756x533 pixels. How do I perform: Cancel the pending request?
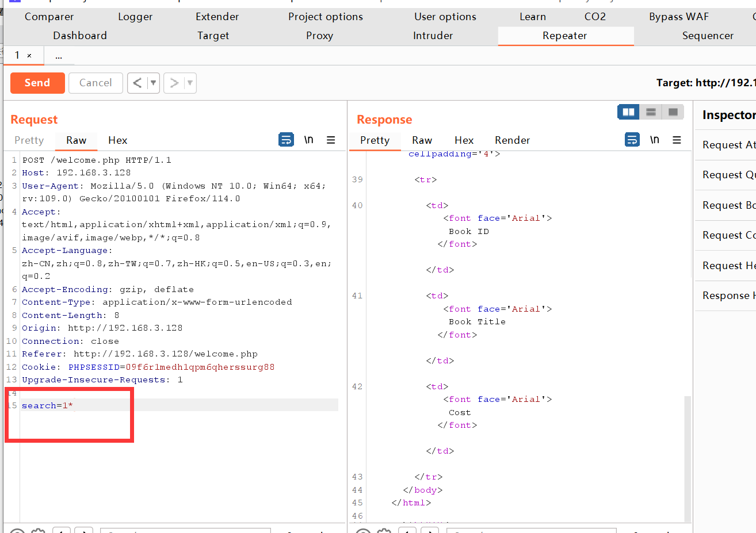pyautogui.click(x=96, y=83)
